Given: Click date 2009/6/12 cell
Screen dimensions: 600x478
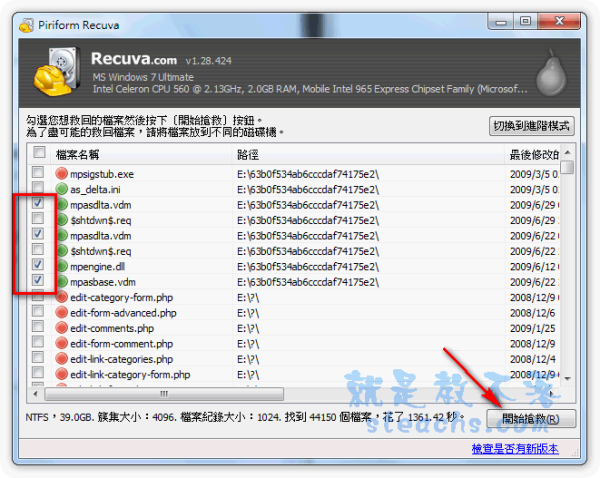Looking at the screenshot, I should pyautogui.click(x=534, y=267).
